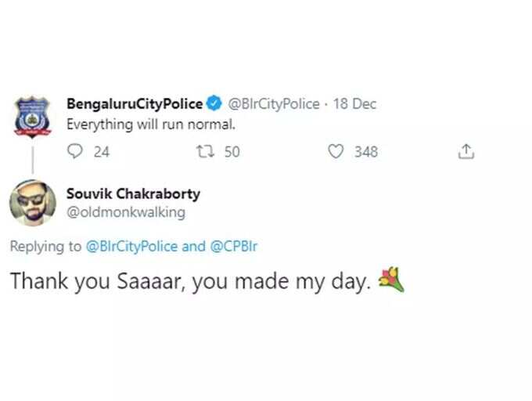Retweet the BengaluruCityPolice tweet
This screenshot has height=401, width=532.
205,152
